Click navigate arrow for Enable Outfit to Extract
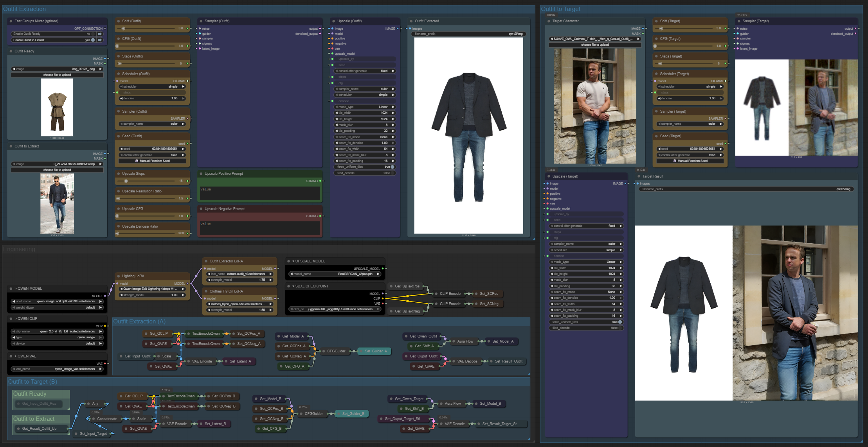Viewport: 868px width, 447px height. (x=100, y=40)
